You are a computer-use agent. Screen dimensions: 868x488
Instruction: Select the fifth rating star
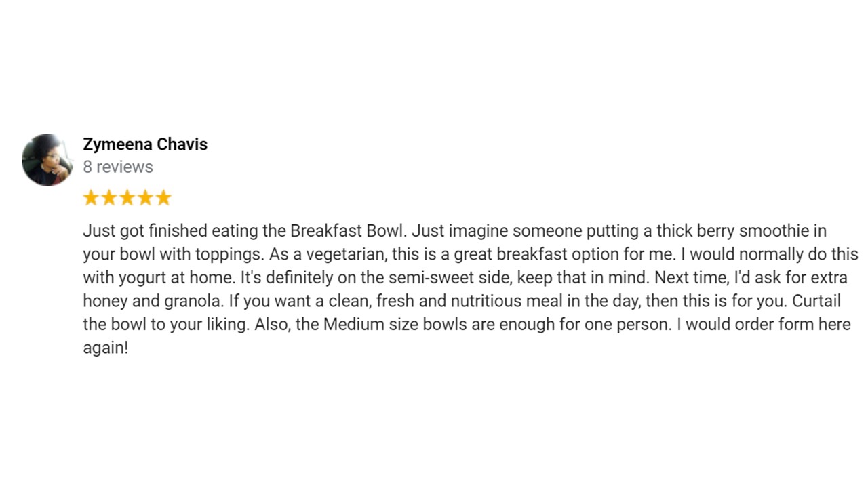163,198
